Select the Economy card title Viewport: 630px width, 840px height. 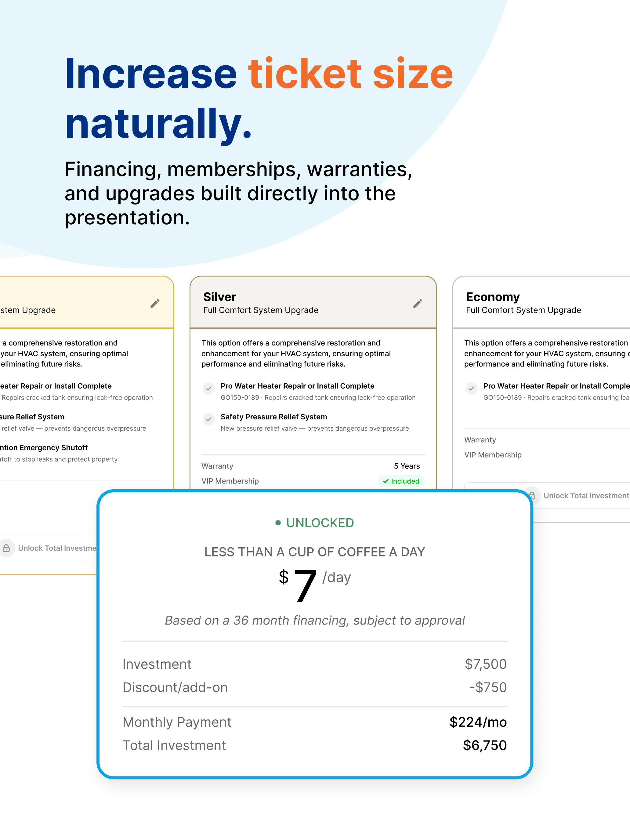pyautogui.click(x=493, y=297)
